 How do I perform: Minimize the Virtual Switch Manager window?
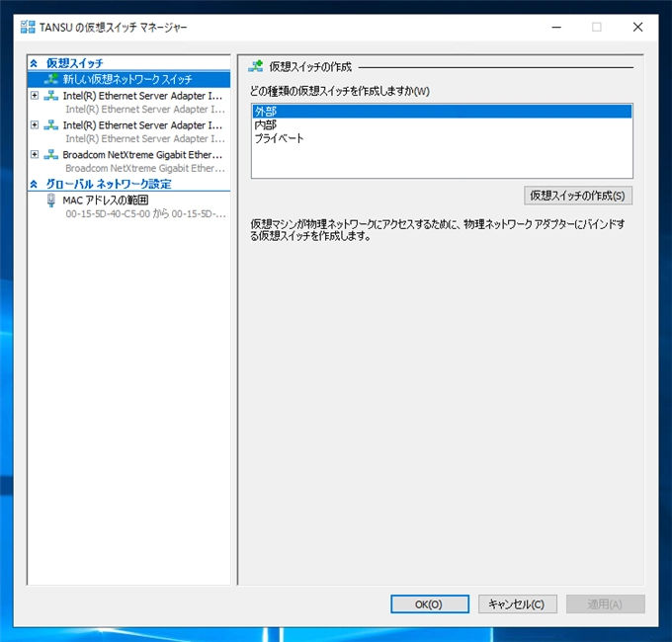click(x=556, y=27)
